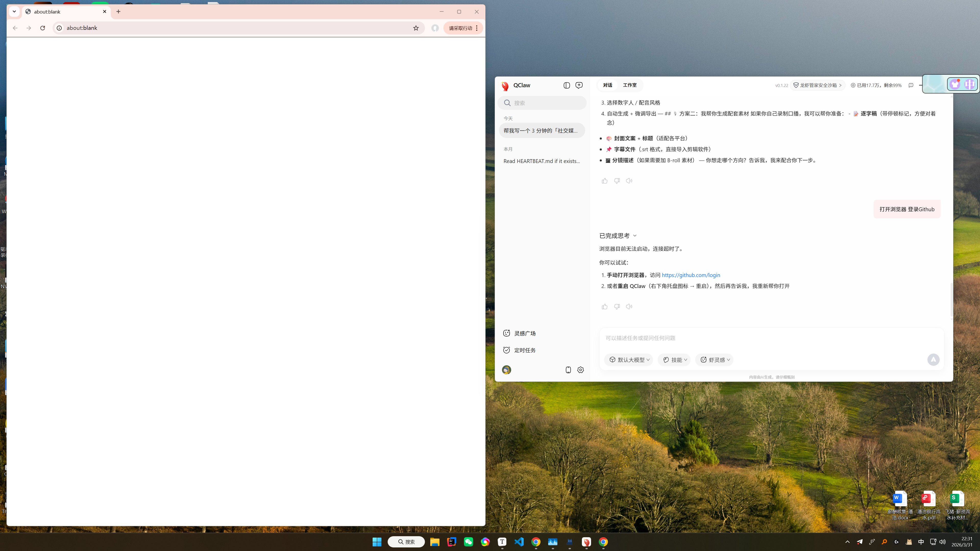This screenshot has height=551, width=980.
Task: Select the about:blank Chrome tab
Action: [67, 12]
